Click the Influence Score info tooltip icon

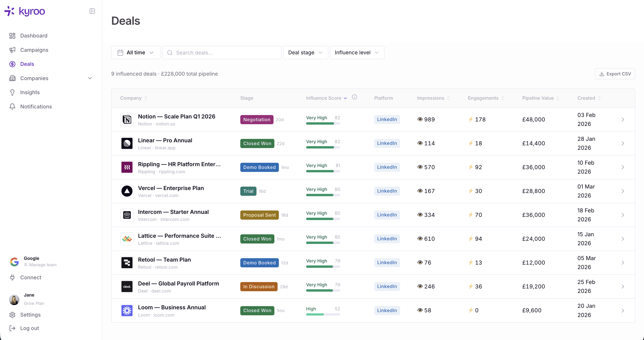tap(354, 97)
